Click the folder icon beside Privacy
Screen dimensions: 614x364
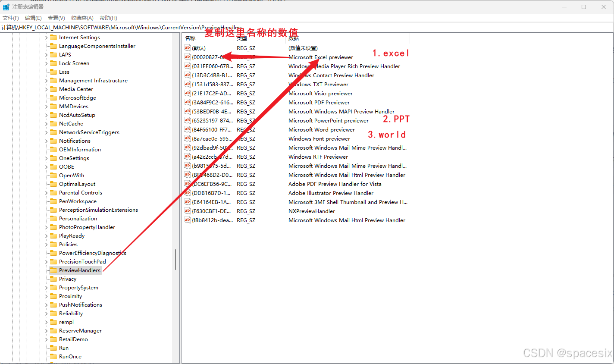53,279
